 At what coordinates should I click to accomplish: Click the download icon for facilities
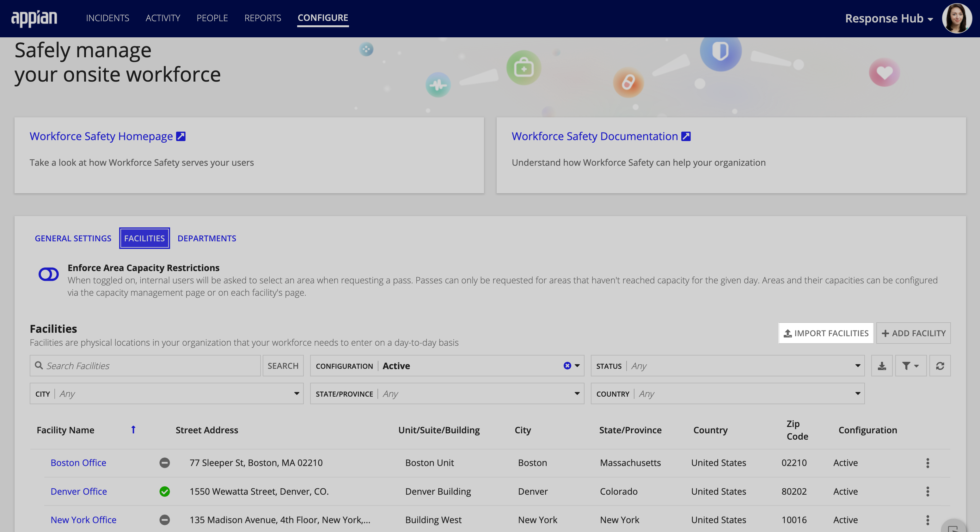click(x=882, y=366)
